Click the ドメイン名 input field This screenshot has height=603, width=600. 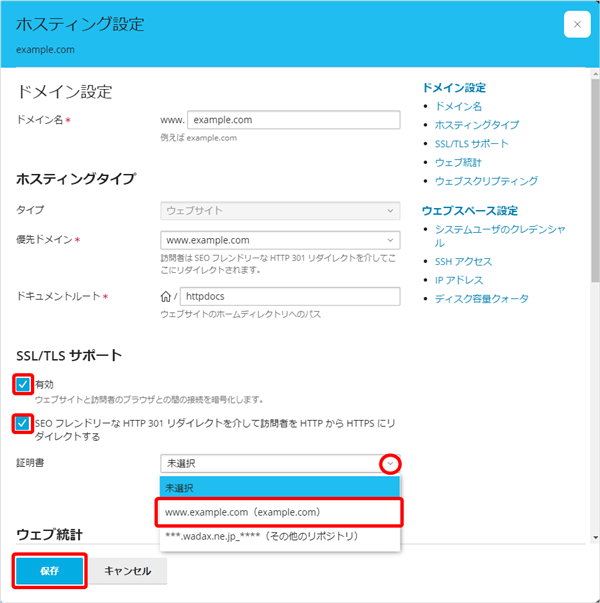(x=294, y=120)
